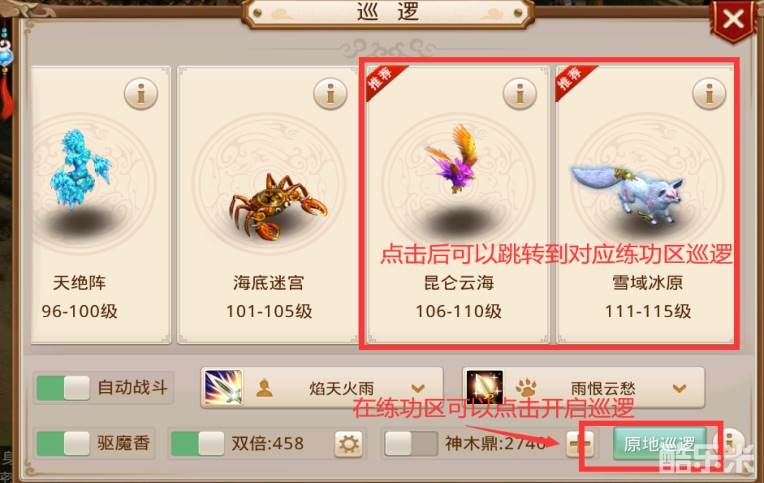764x483 pixels.
Task: Open double-points settings gear icon
Action: [x=348, y=444]
